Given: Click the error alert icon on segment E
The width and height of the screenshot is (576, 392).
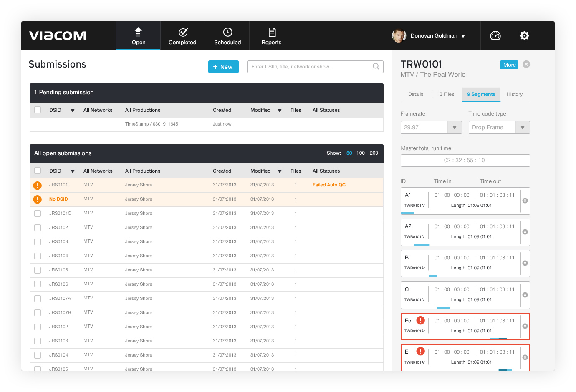Looking at the screenshot, I should point(421,352).
